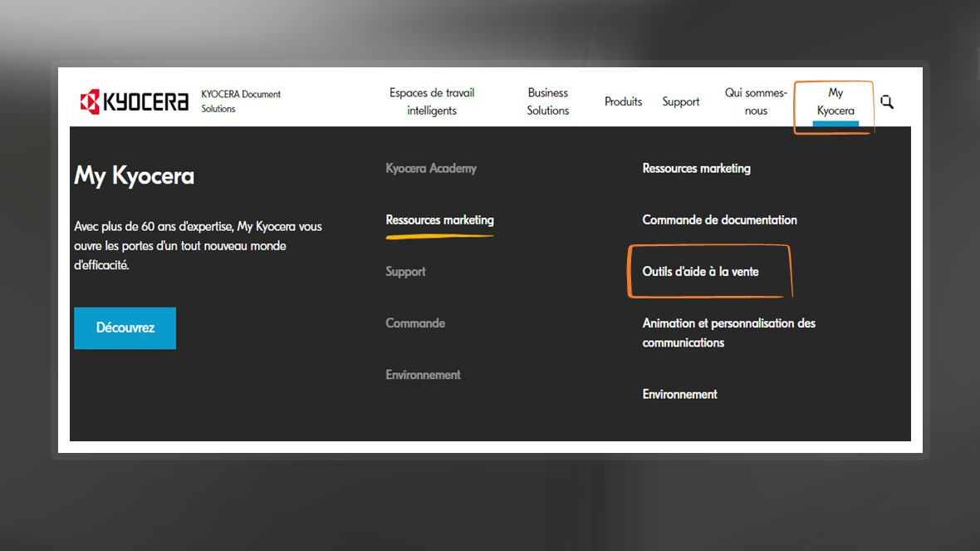Click Environnement link in the right column
Image resolution: width=980 pixels, height=551 pixels.
pos(679,395)
